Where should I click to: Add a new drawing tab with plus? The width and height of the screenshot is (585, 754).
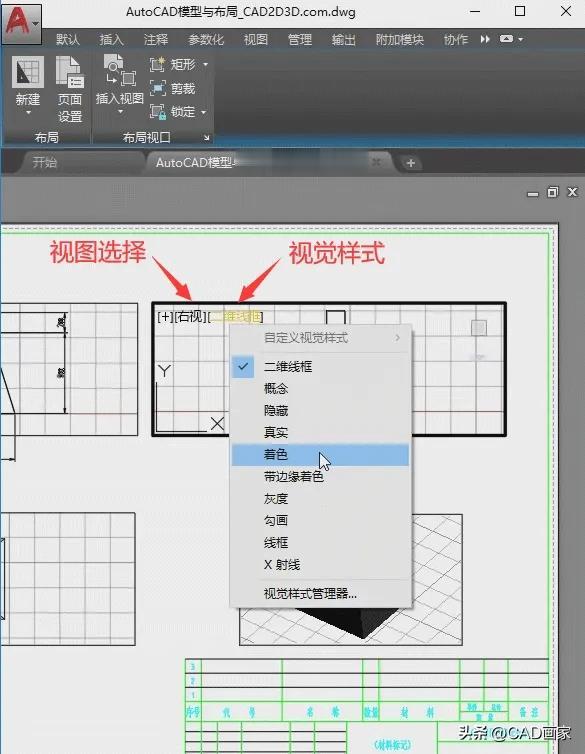[x=411, y=163]
